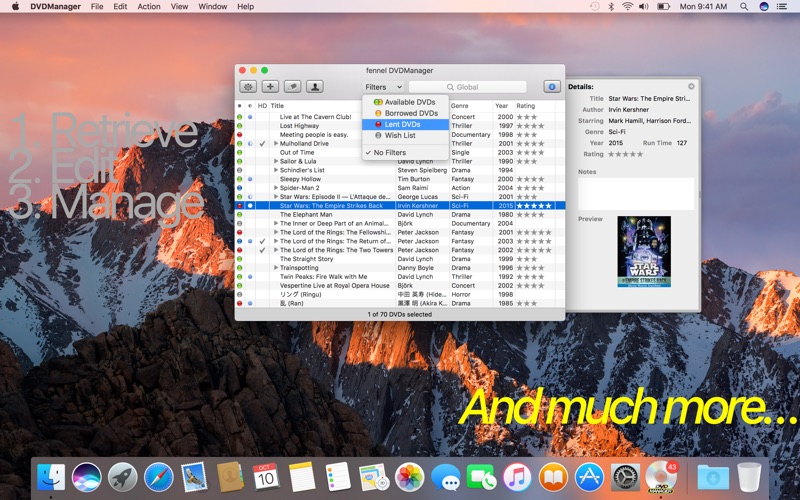Click half-filled dot for Mulholland Drive row
The image size is (800, 500).
pos(250,143)
